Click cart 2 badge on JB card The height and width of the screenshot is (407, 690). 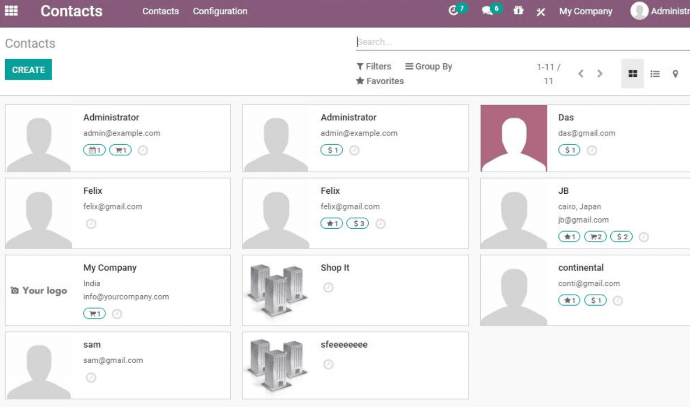tap(595, 237)
